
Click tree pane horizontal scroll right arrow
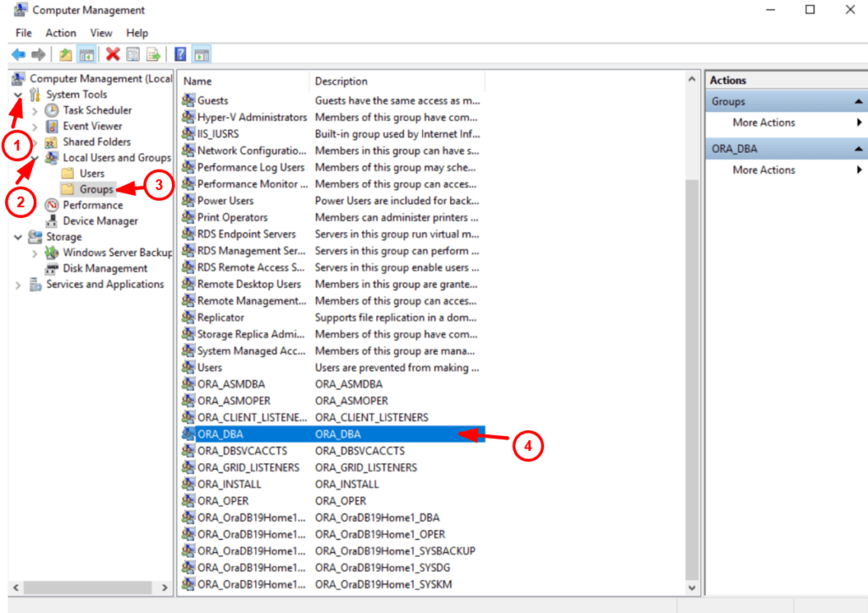pos(164,588)
